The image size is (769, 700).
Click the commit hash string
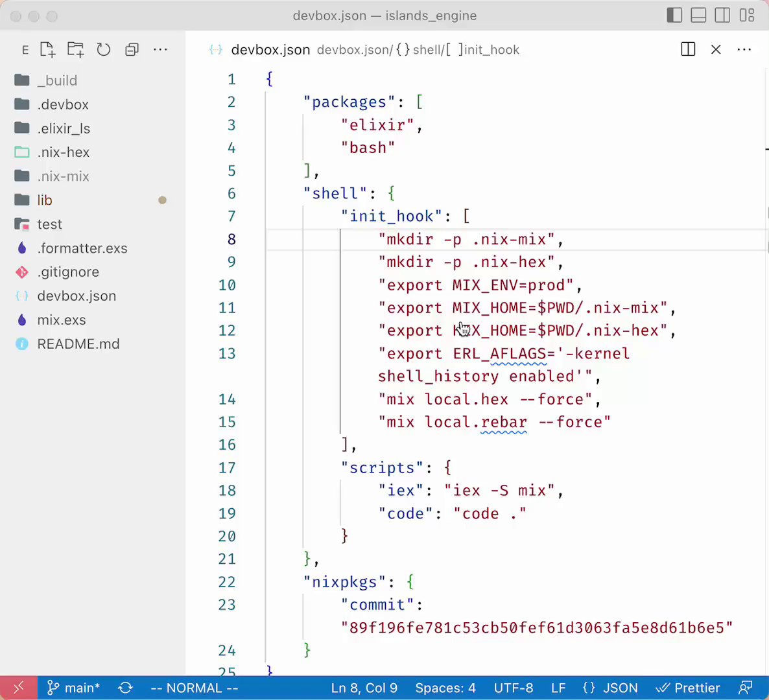pyautogui.click(x=537, y=627)
